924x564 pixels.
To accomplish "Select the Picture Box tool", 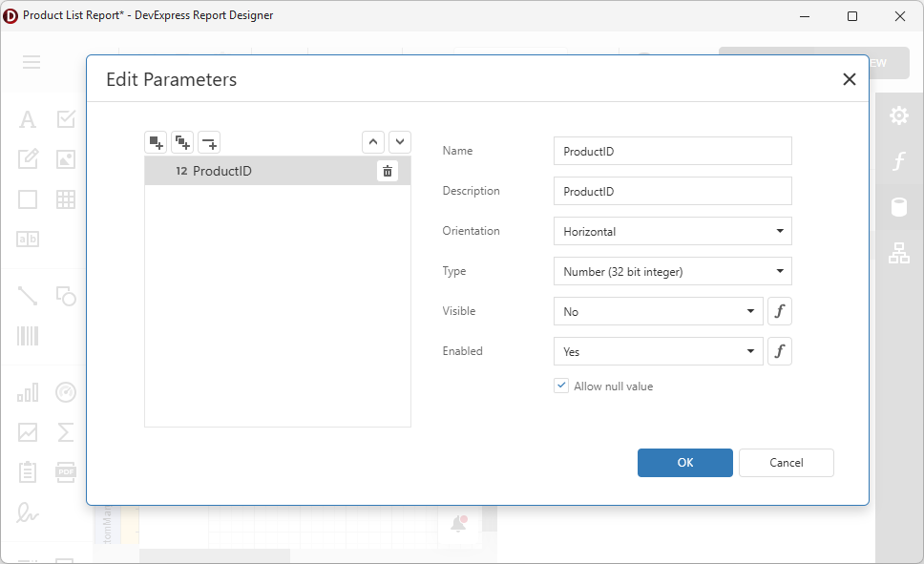I will pyautogui.click(x=65, y=158).
